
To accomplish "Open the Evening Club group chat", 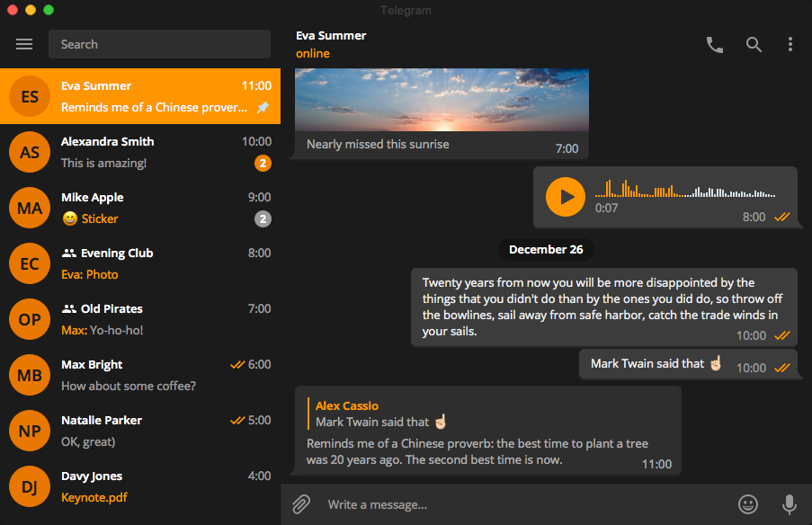I will 140,263.
